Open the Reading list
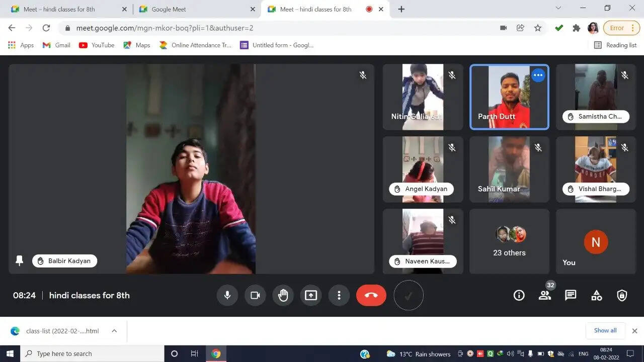Image resolution: width=644 pixels, height=362 pixels. 615,45
